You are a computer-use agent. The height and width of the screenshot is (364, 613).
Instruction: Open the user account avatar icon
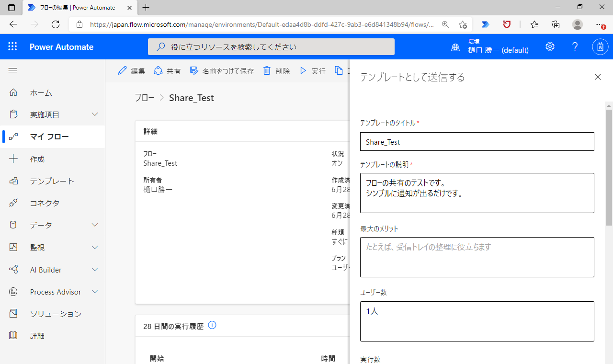[600, 47]
